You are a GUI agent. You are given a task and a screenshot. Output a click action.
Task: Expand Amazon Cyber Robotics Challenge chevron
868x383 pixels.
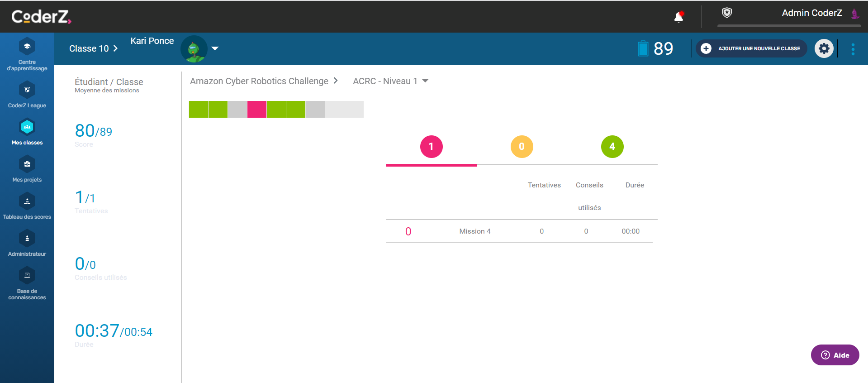point(336,81)
